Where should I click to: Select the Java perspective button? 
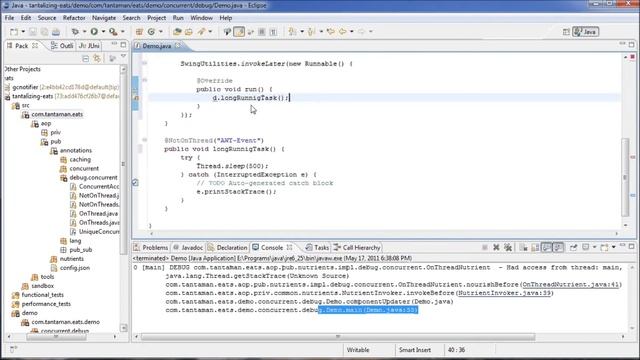pos(586,32)
